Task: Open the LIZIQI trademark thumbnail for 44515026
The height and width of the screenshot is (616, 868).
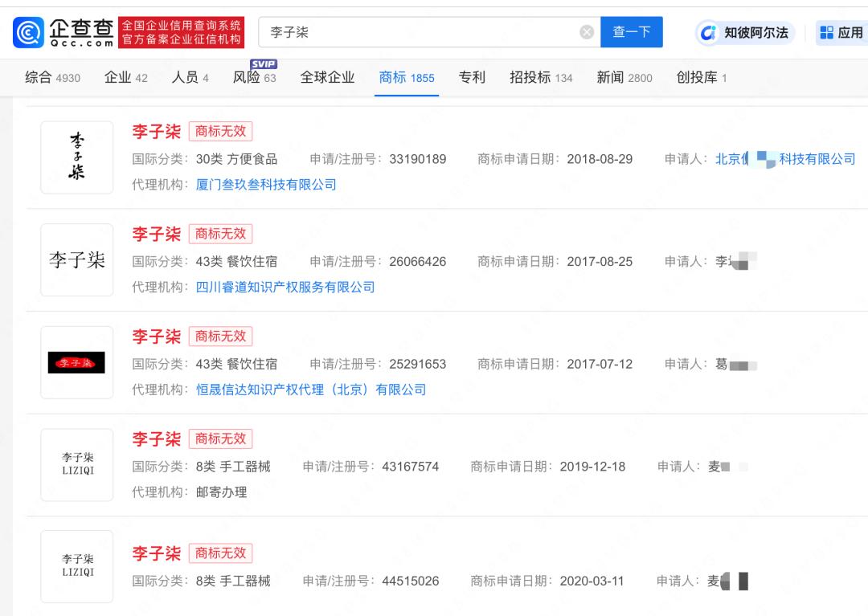Action: pos(77,566)
